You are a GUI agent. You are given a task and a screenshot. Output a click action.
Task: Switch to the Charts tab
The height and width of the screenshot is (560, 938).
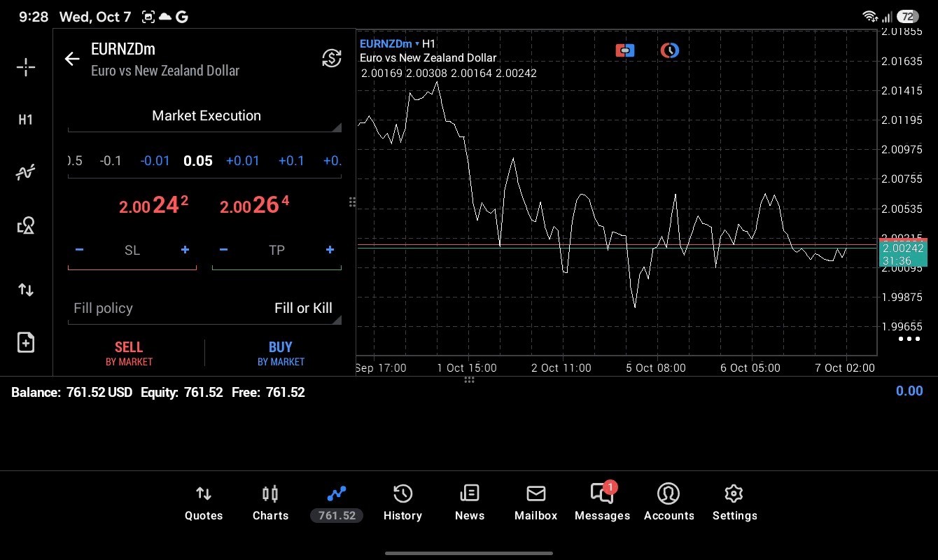click(270, 503)
